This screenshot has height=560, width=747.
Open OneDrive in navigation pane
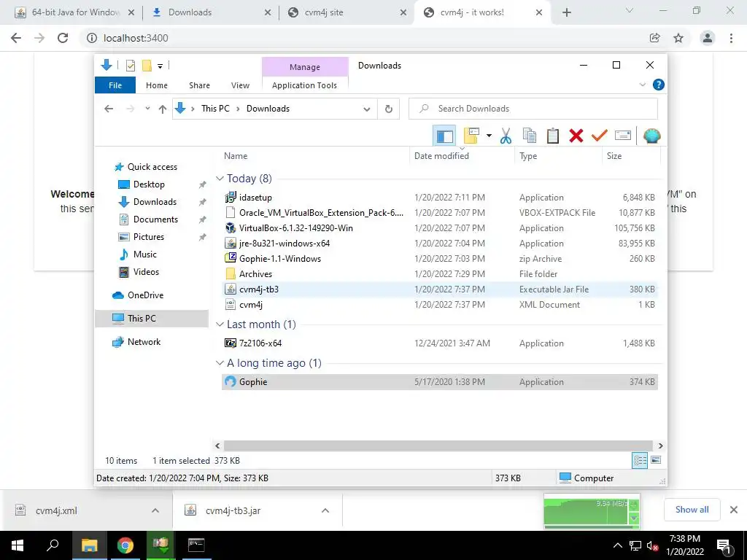[x=145, y=295]
